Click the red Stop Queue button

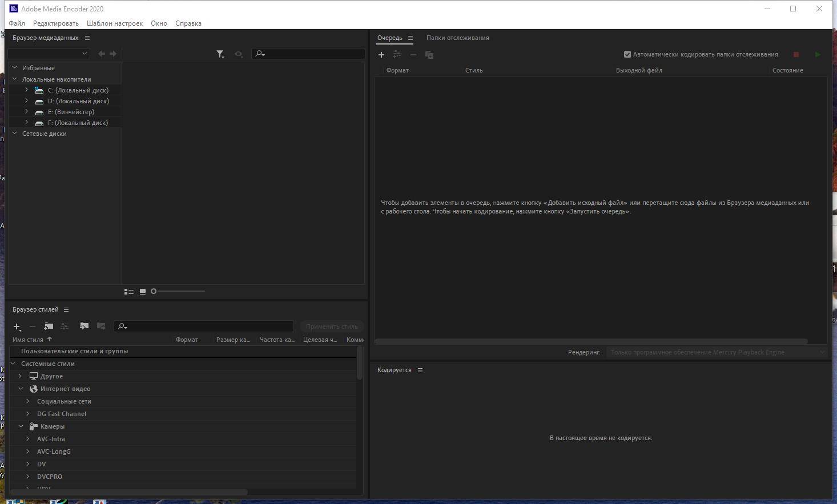point(796,55)
